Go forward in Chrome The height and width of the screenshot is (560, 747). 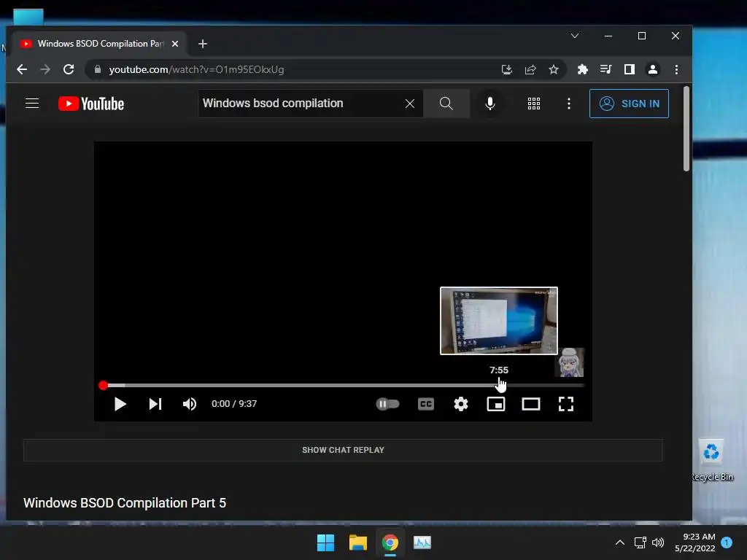point(45,69)
